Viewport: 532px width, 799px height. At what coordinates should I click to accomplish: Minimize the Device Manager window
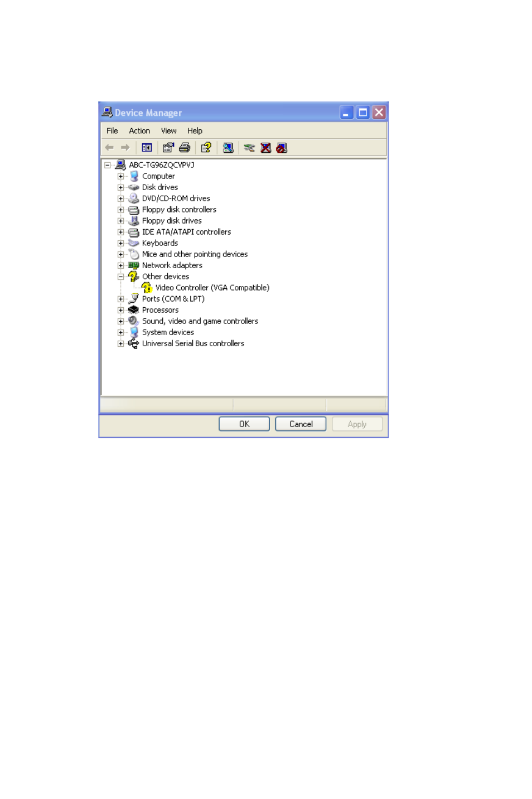347,113
